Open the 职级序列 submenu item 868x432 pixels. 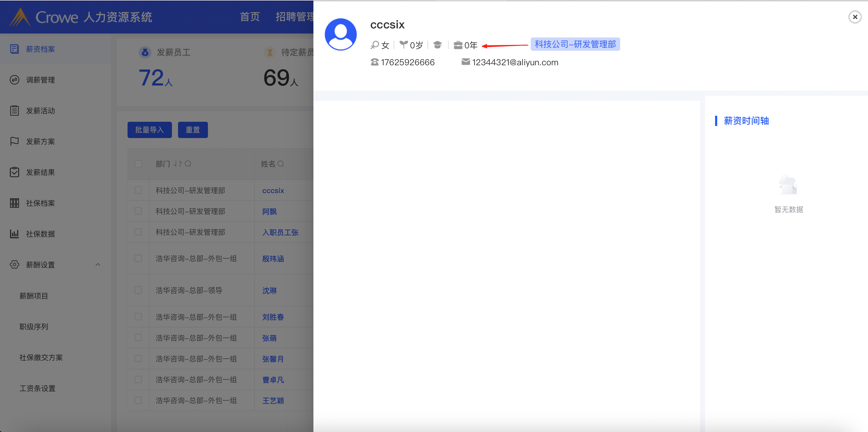click(x=34, y=327)
